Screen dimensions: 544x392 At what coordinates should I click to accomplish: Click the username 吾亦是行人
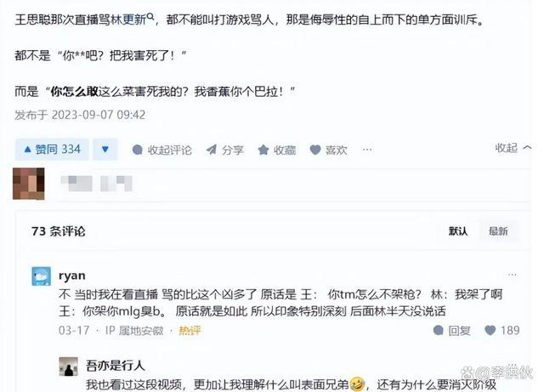115,366
